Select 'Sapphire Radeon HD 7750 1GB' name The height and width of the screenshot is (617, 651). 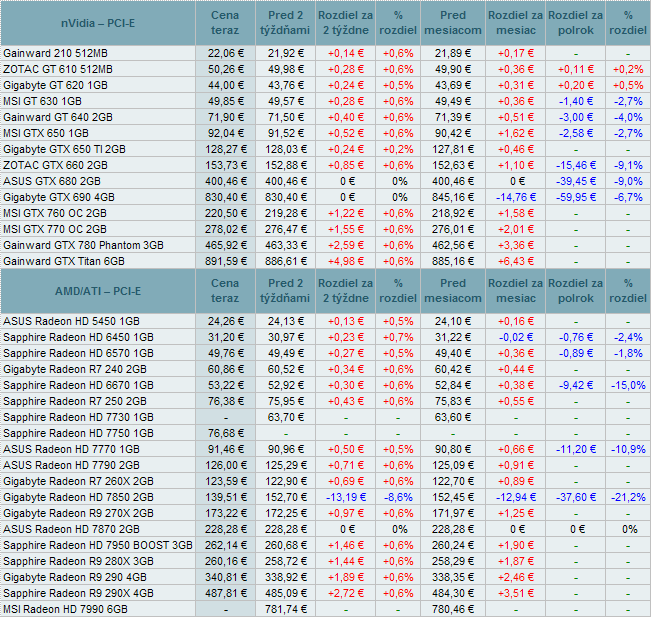(x=78, y=433)
